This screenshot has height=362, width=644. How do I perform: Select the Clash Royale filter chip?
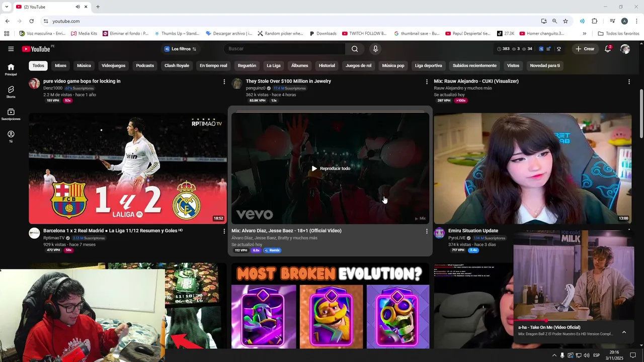[x=177, y=65]
